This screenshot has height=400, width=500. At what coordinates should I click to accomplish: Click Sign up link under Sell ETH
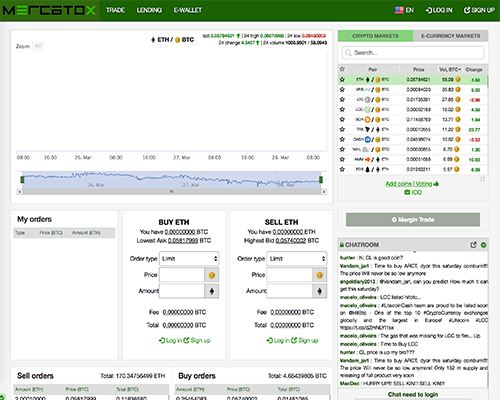305,340
